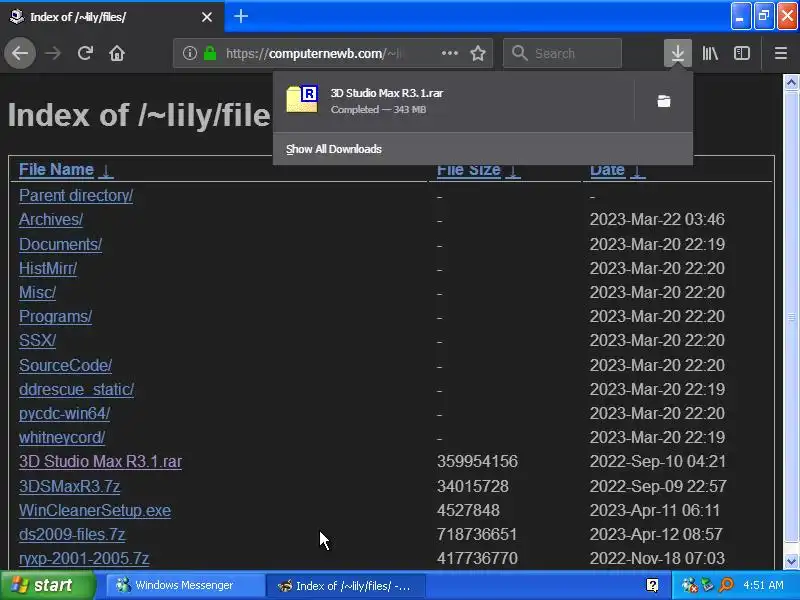800x600 pixels.
Task: Click the forward arrow navigation button
Action: click(53, 53)
